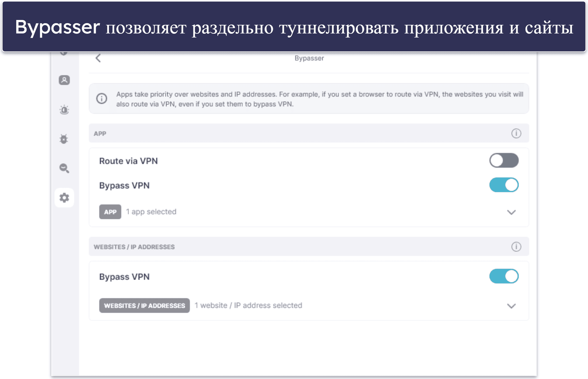Enable the Route via VPN toggle
The image size is (588, 379).
point(504,161)
